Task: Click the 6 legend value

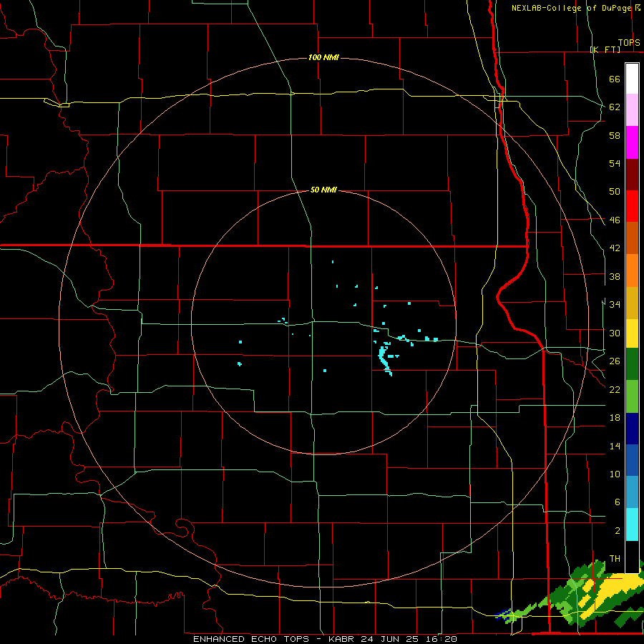Action: point(617,502)
